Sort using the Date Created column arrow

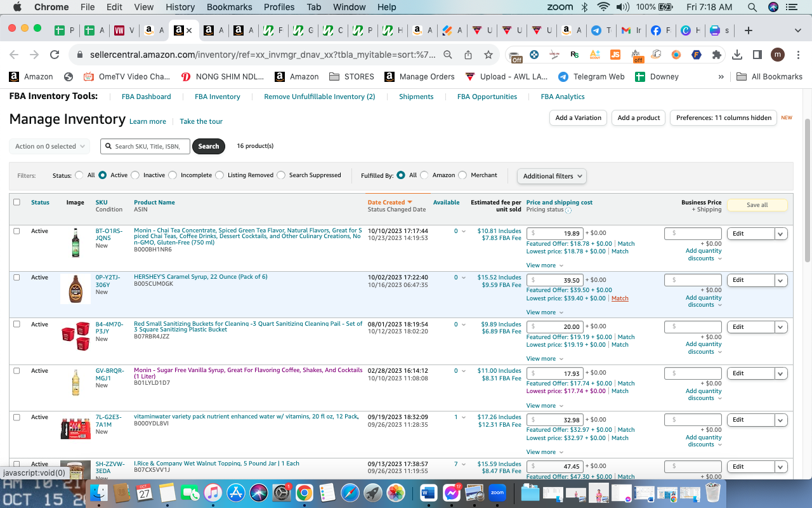click(410, 202)
